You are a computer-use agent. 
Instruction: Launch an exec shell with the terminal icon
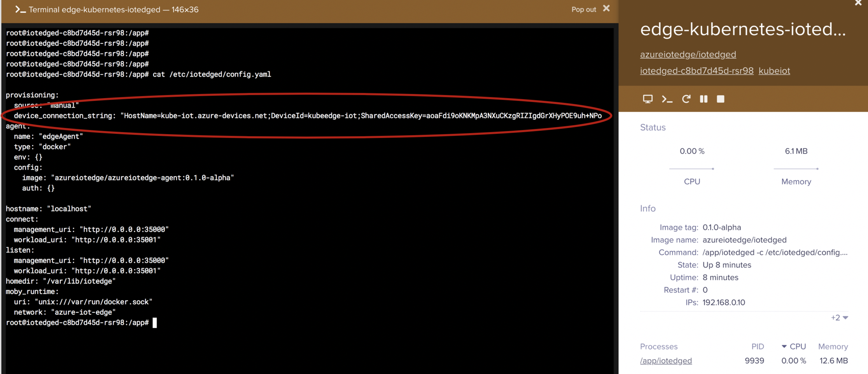pyautogui.click(x=667, y=99)
